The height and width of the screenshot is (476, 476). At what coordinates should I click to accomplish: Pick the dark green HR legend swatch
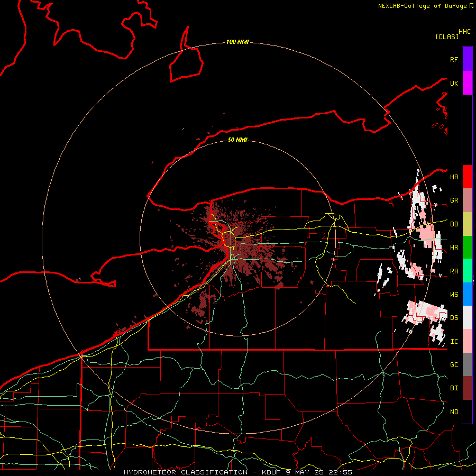pos(467,248)
